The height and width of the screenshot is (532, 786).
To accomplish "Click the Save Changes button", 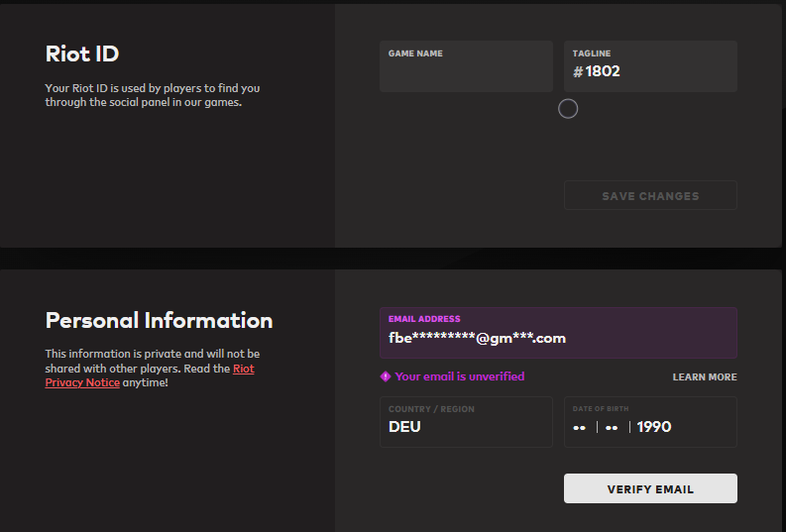I will point(650,195).
